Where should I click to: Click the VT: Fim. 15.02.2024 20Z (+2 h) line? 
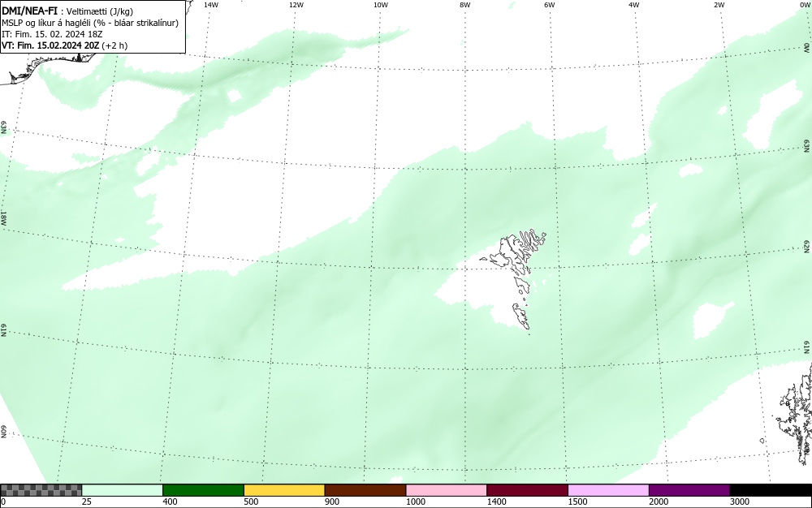click(65, 45)
